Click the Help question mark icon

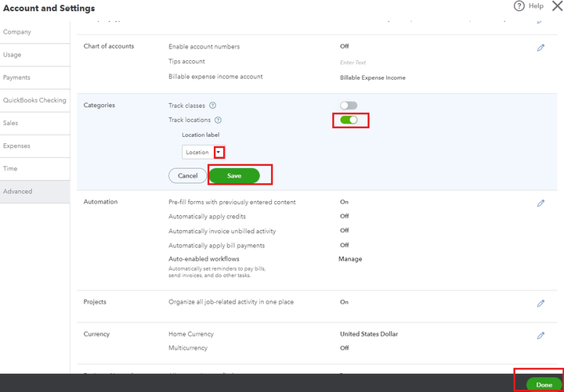click(519, 6)
